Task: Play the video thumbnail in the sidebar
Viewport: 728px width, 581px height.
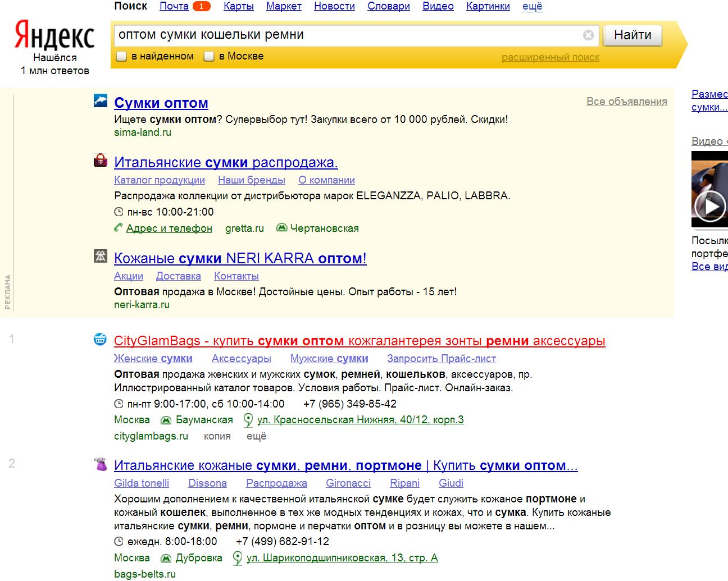Action: click(x=709, y=189)
